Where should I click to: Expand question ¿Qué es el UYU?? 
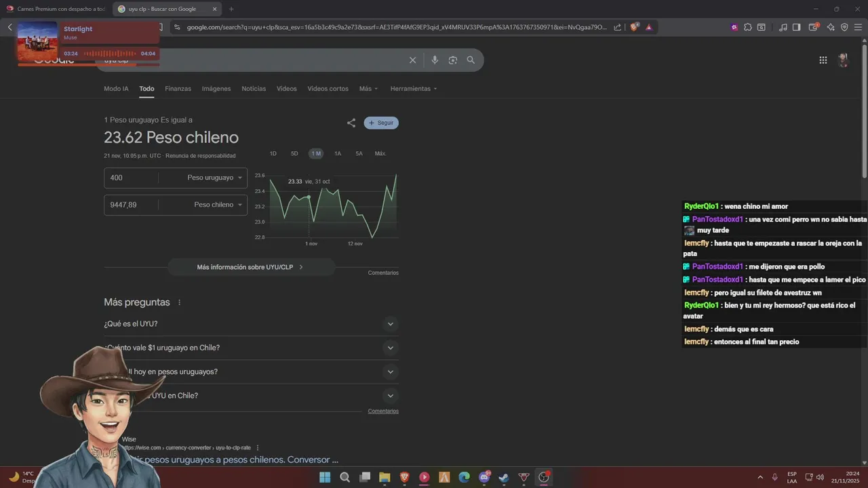(251, 324)
